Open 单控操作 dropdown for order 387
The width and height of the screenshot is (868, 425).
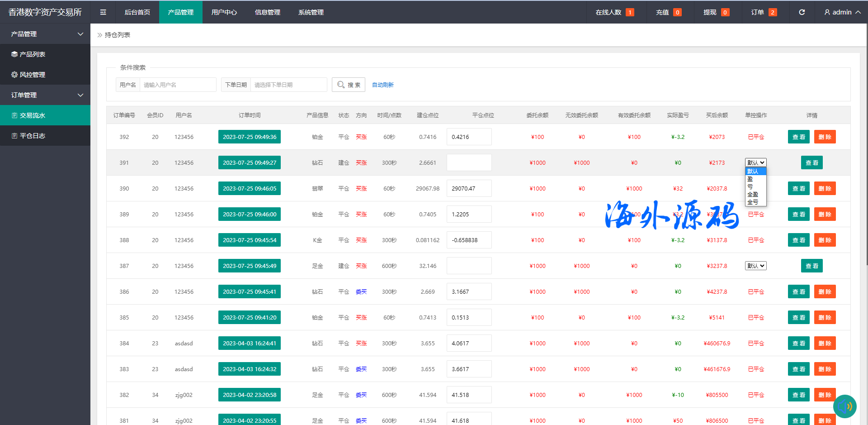[x=755, y=266]
